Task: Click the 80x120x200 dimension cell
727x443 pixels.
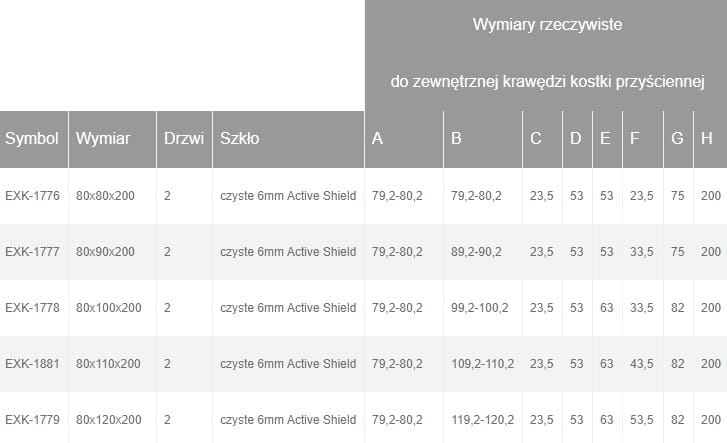Action: tap(108, 420)
